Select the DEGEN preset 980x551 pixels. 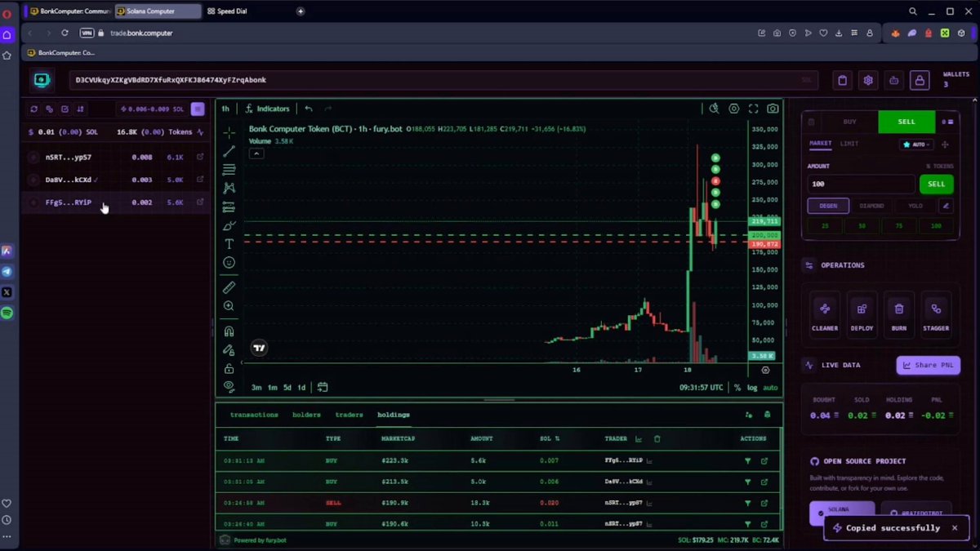point(828,206)
